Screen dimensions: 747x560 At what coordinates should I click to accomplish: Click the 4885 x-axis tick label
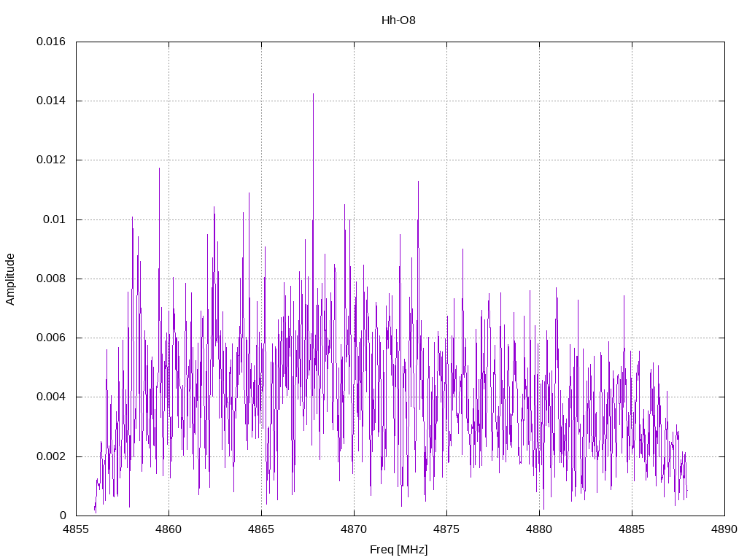(x=632, y=529)
